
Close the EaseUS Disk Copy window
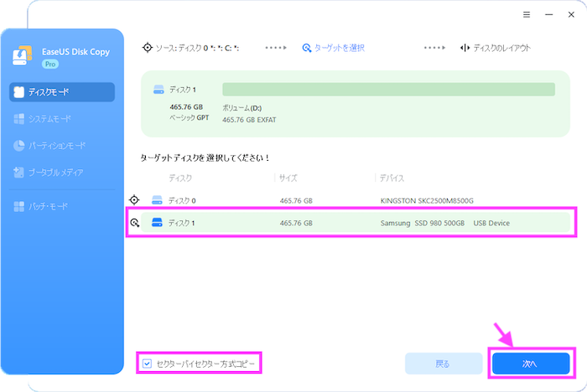pyautogui.click(x=571, y=14)
